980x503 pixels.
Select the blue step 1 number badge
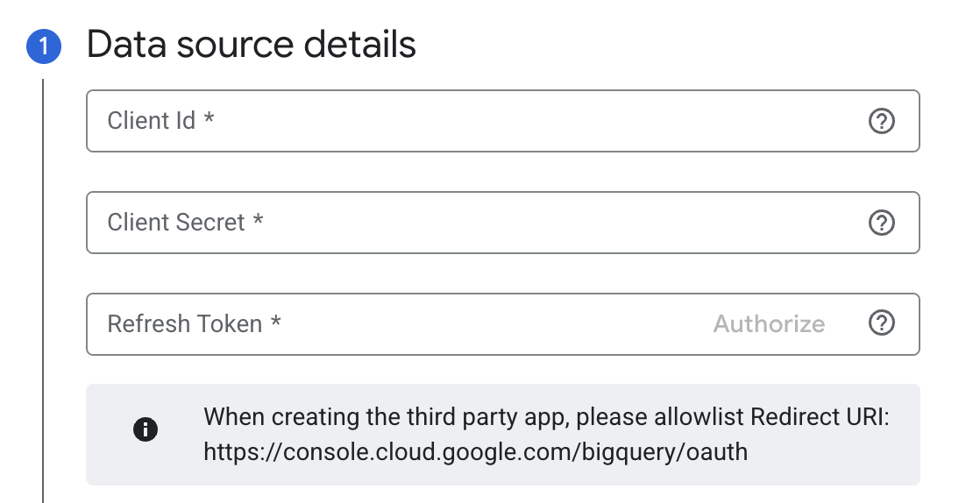coord(44,47)
